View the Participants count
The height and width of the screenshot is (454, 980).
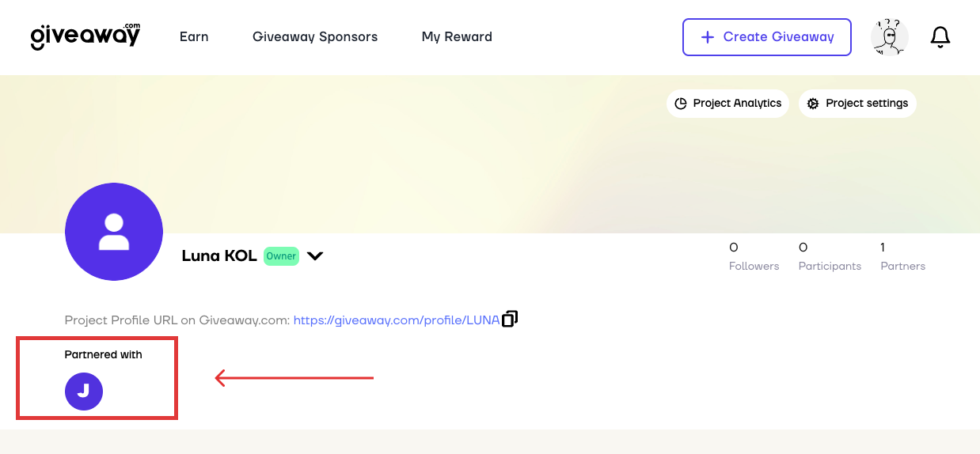pyautogui.click(x=830, y=257)
